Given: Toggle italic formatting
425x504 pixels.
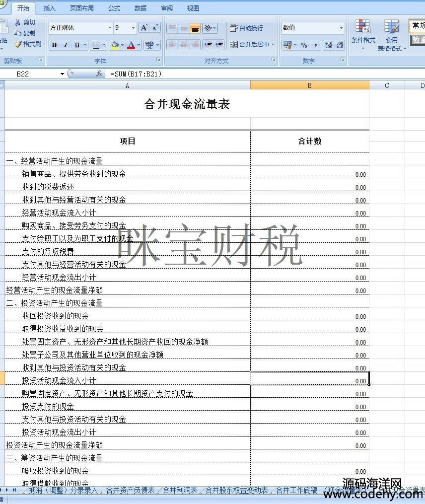Looking at the screenshot, I should [x=66, y=45].
